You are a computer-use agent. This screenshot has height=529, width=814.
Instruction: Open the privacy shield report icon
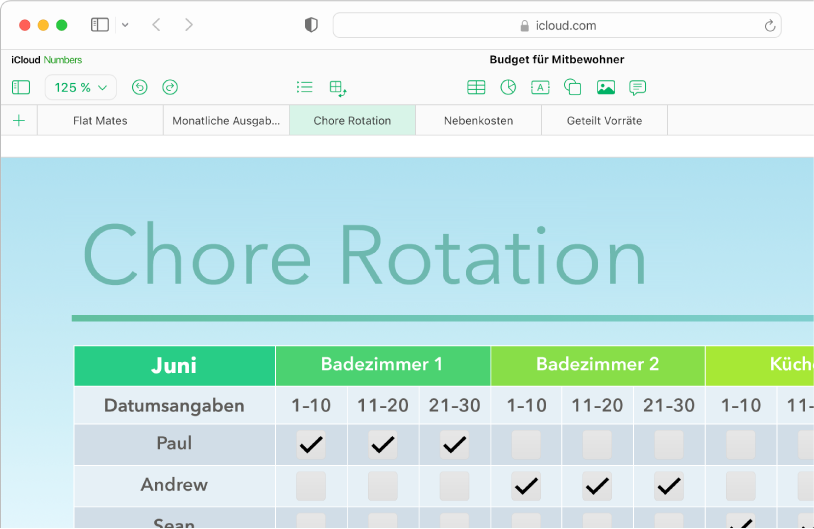point(311,25)
